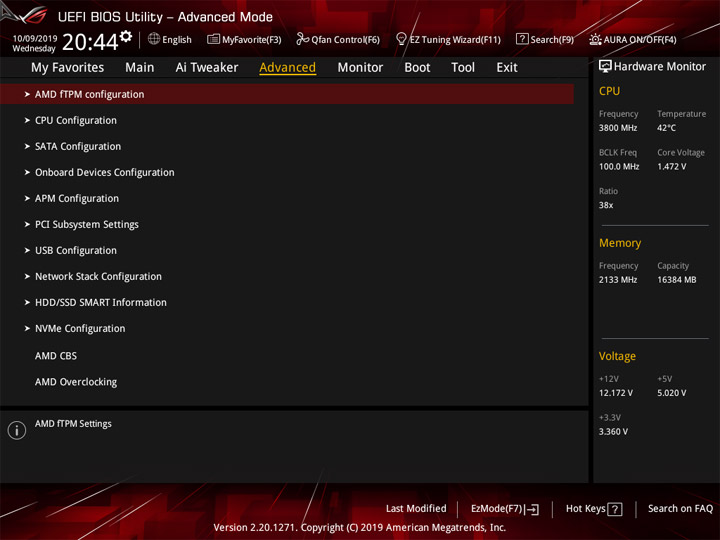Click the MyFavorite list icon

(213, 39)
